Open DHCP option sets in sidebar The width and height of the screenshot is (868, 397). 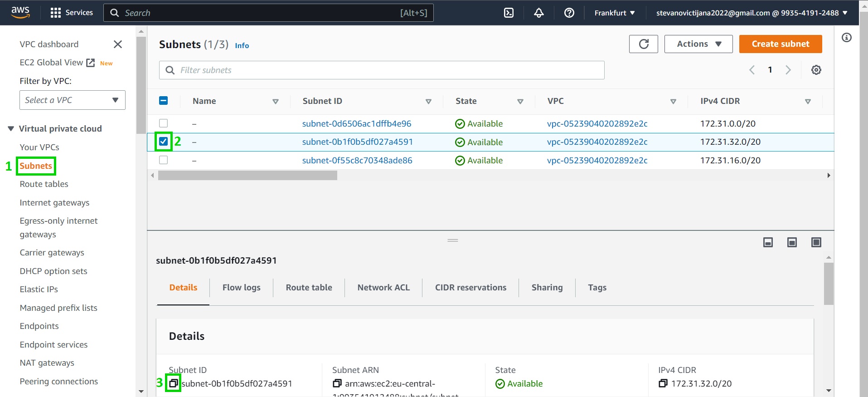point(53,271)
